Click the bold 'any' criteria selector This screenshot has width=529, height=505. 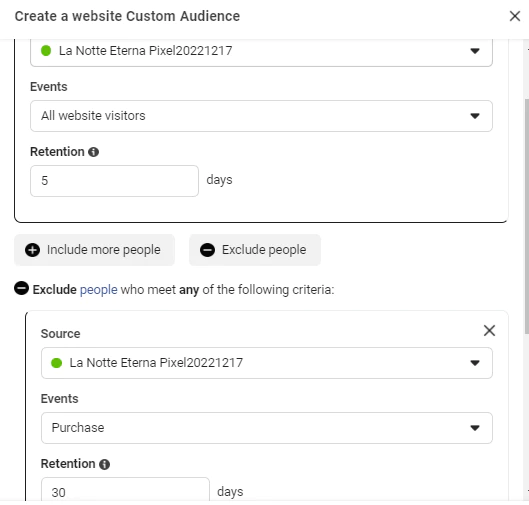click(x=189, y=290)
